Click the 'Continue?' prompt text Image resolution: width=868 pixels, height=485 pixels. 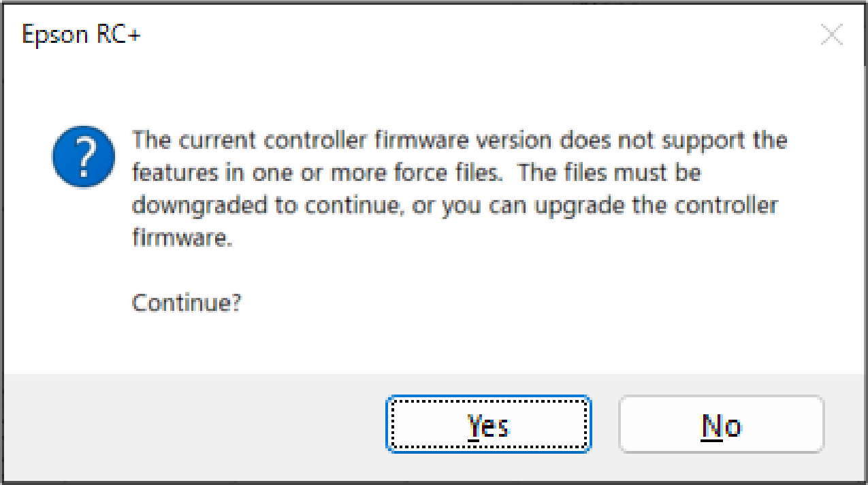(x=186, y=302)
